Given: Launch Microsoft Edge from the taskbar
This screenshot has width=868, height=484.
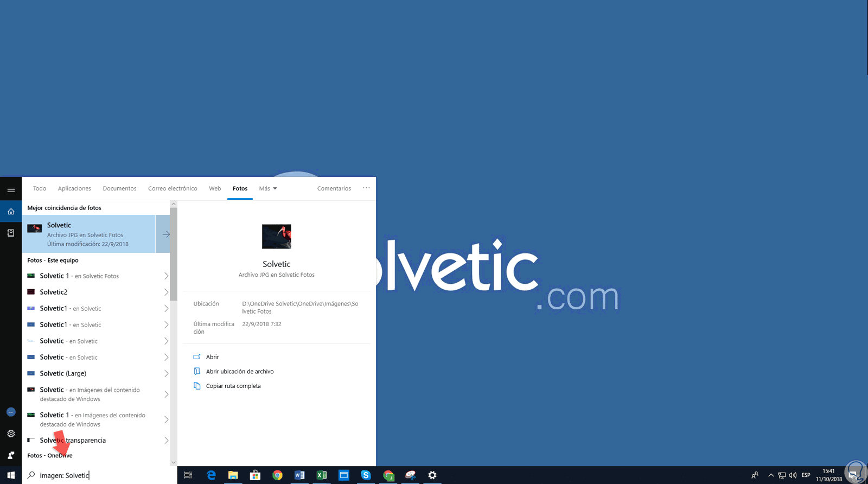Looking at the screenshot, I should pos(211,475).
